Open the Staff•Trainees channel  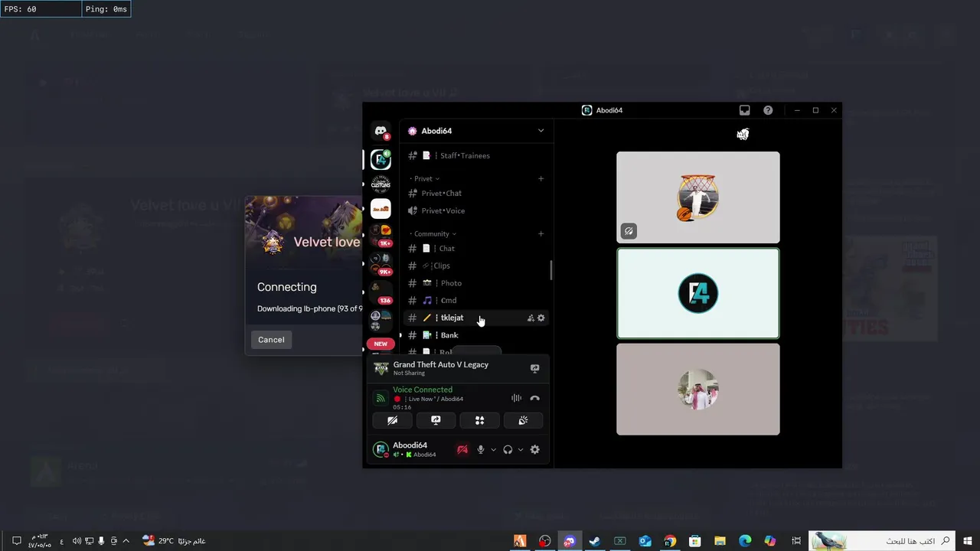(475, 155)
